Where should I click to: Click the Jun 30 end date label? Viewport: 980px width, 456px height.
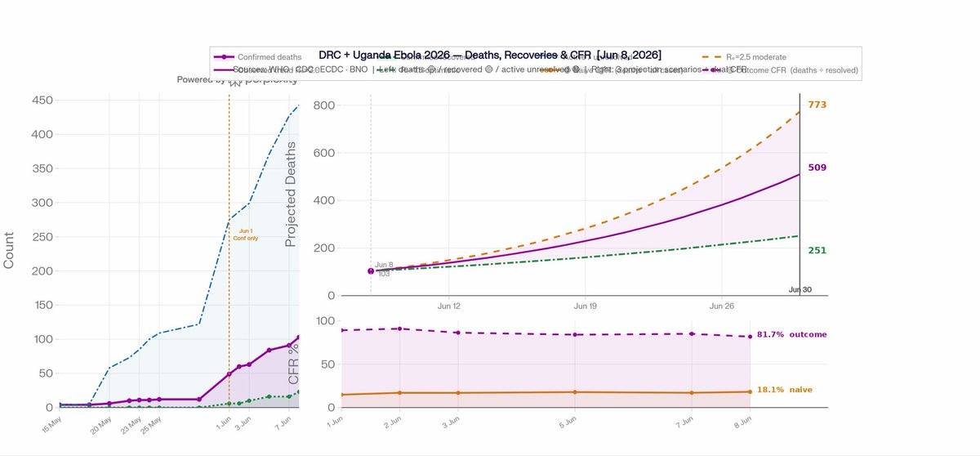800,290
